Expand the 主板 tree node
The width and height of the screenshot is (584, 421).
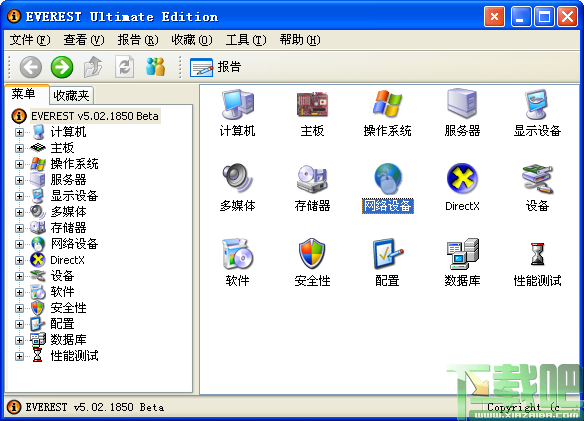pos(19,148)
